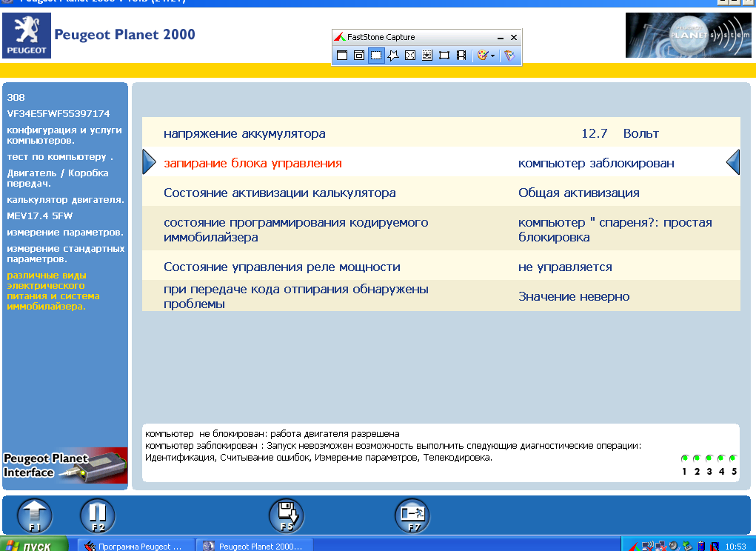Click green indicator light number 5
The height and width of the screenshot is (551, 756).
pyautogui.click(x=733, y=458)
